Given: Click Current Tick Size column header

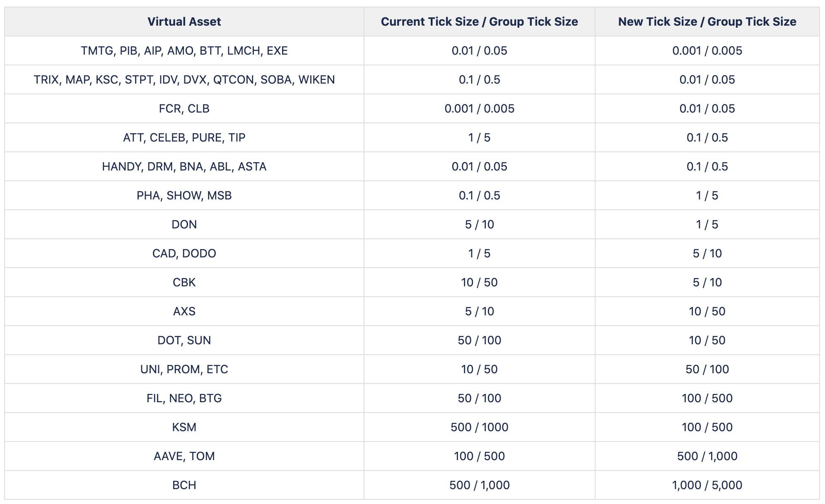Looking at the screenshot, I should [x=479, y=22].
